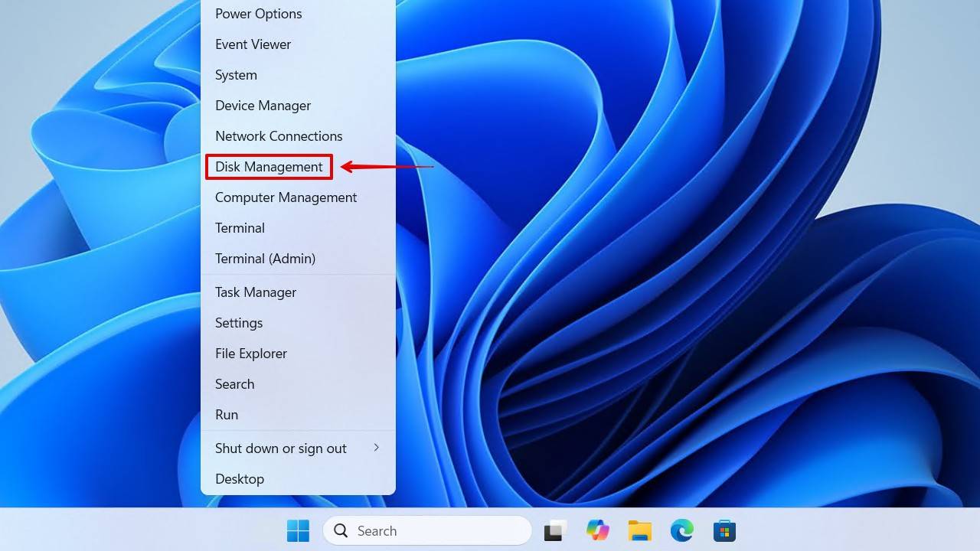Open Computer Management
Image resolution: width=980 pixels, height=551 pixels.
(286, 197)
